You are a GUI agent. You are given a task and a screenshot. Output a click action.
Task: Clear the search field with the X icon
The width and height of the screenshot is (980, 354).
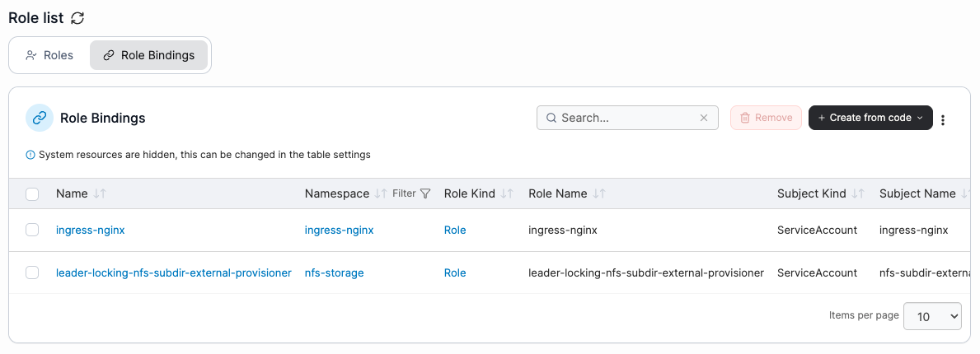[704, 118]
